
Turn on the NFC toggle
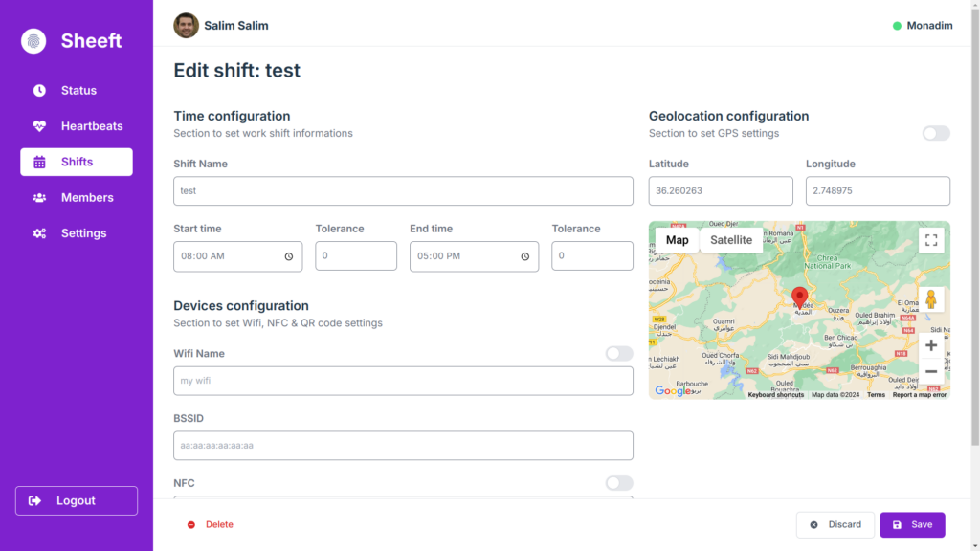click(x=619, y=483)
